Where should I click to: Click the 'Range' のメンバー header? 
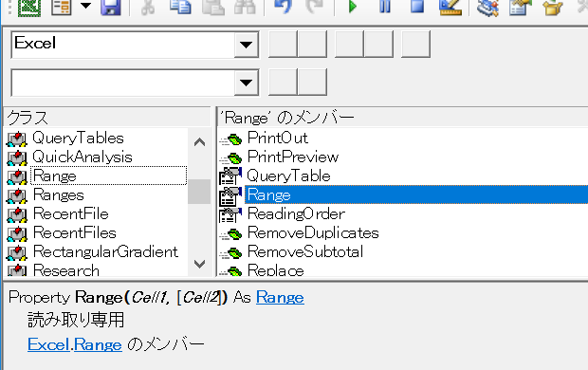[x=402, y=118]
